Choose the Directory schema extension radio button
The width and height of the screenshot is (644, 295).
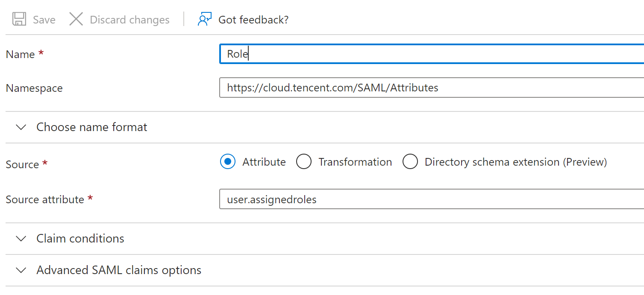pos(410,162)
